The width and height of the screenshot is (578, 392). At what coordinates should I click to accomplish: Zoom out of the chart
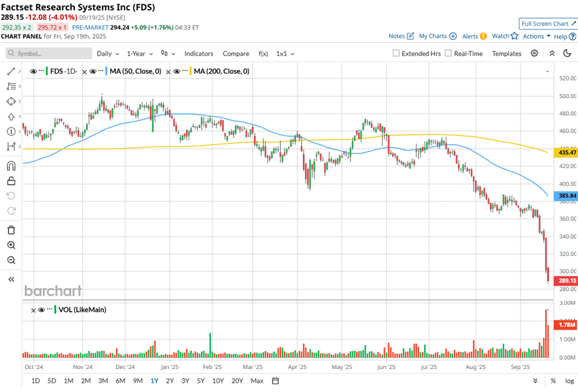[x=11, y=260]
